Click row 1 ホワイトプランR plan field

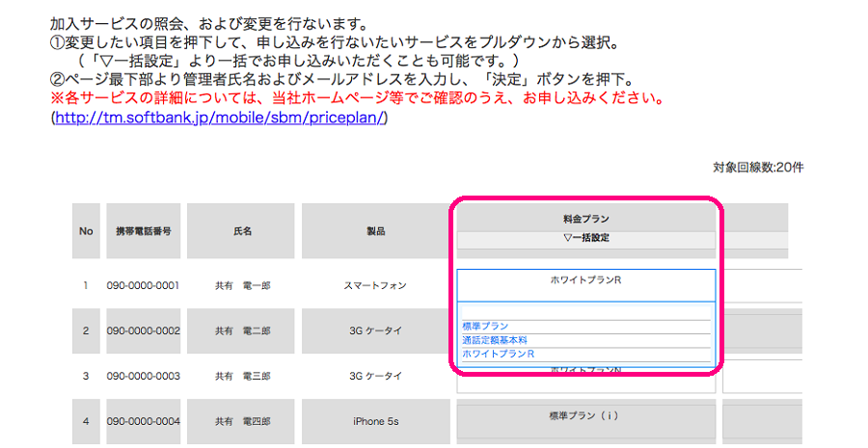click(x=586, y=285)
